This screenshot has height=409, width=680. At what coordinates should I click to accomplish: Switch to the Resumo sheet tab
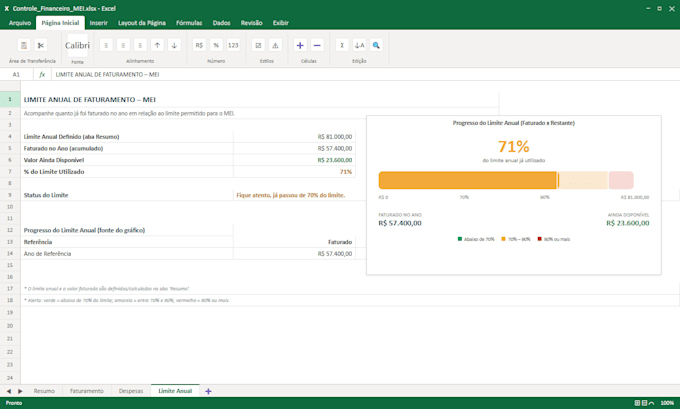pyautogui.click(x=44, y=391)
